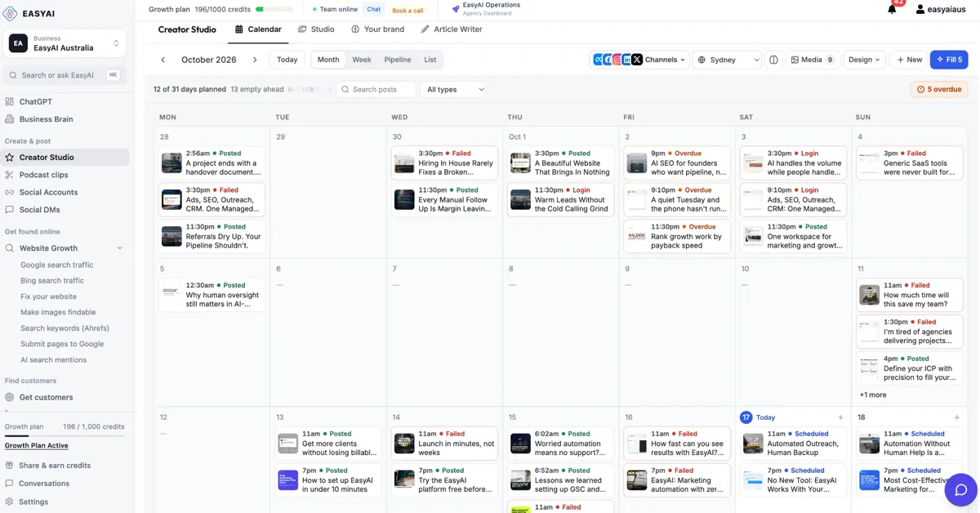Open the Studio tab
The height and width of the screenshot is (513, 980).
[316, 29]
